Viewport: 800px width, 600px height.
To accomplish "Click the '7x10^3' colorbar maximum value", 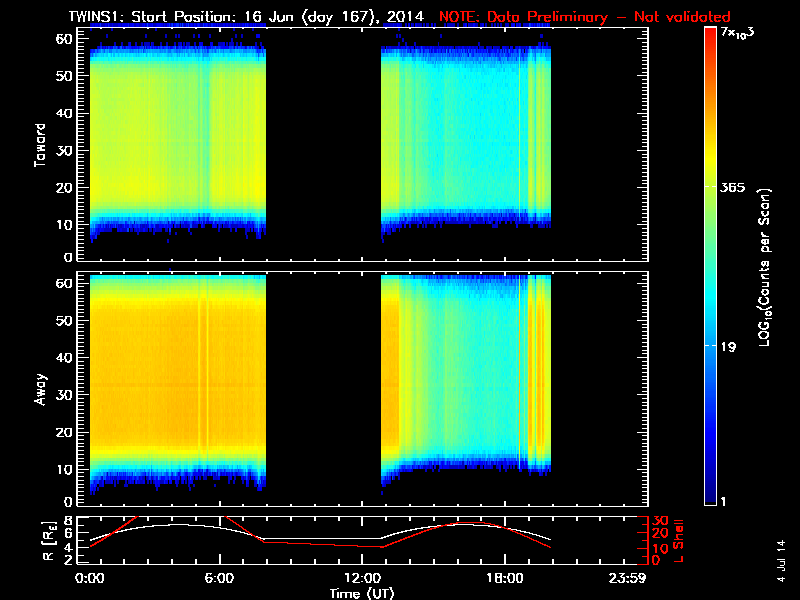I will pyautogui.click(x=737, y=33).
